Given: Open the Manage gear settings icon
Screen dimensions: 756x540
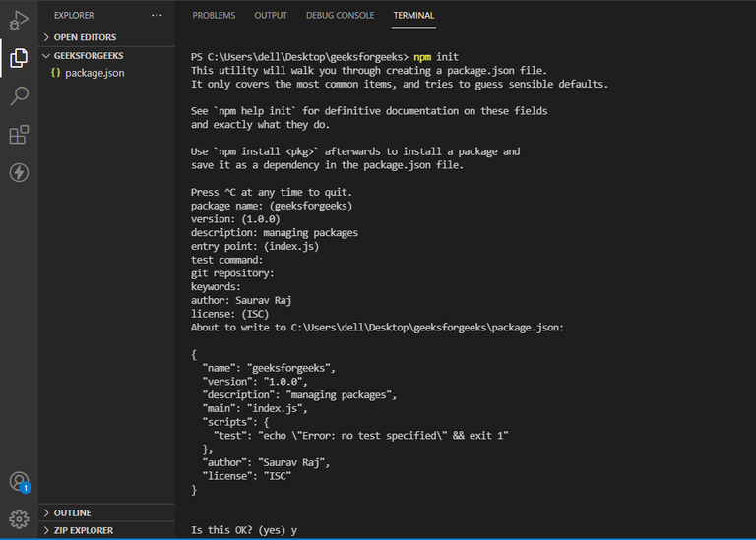Looking at the screenshot, I should click(x=19, y=519).
